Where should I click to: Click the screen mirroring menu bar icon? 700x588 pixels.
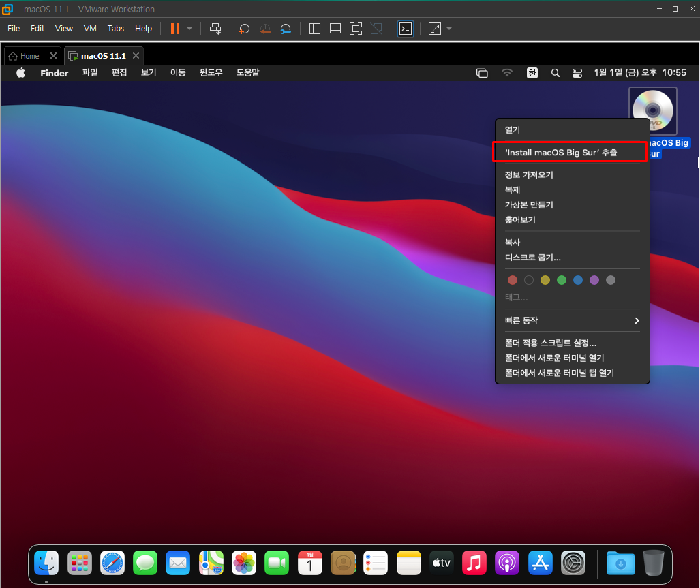pyautogui.click(x=482, y=73)
